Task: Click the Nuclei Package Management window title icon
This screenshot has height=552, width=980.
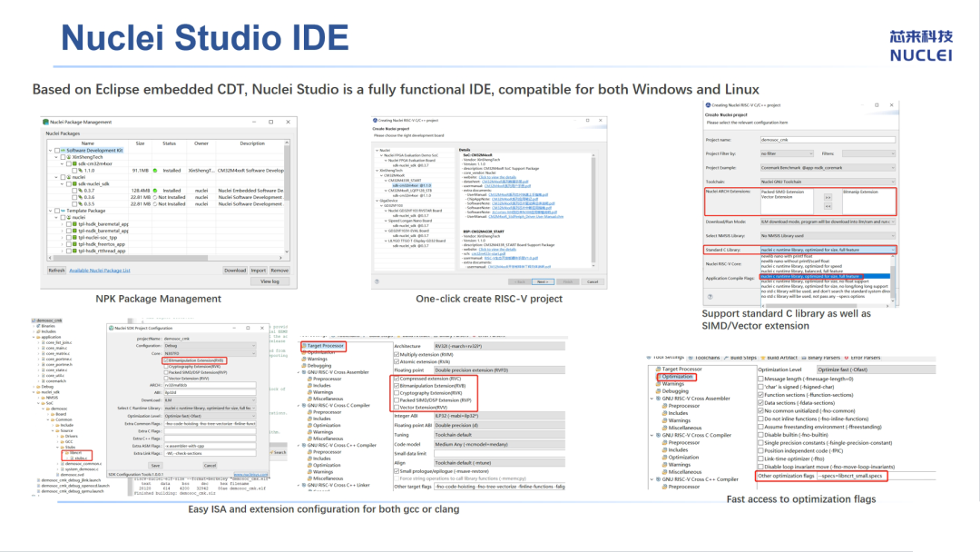Action: pyautogui.click(x=45, y=122)
